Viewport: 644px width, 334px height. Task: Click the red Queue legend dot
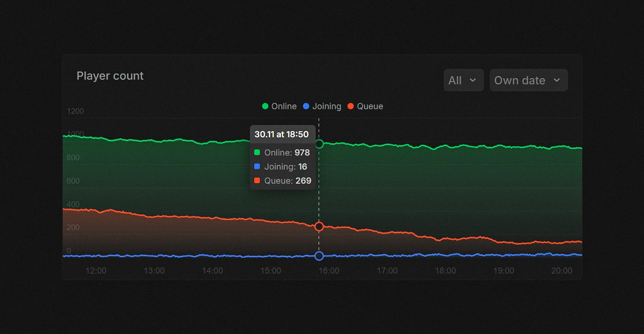point(351,106)
